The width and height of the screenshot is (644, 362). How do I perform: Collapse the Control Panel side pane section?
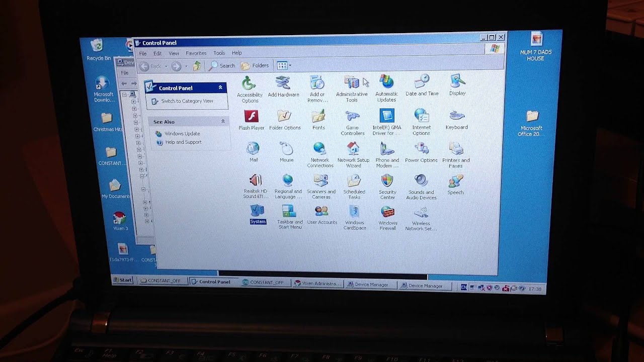point(220,87)
